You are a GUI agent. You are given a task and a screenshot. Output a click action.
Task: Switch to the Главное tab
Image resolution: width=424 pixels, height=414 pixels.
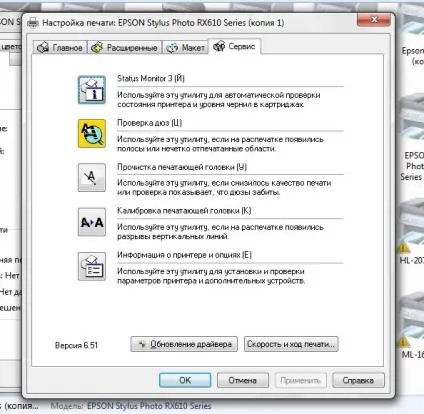point(60,48)
